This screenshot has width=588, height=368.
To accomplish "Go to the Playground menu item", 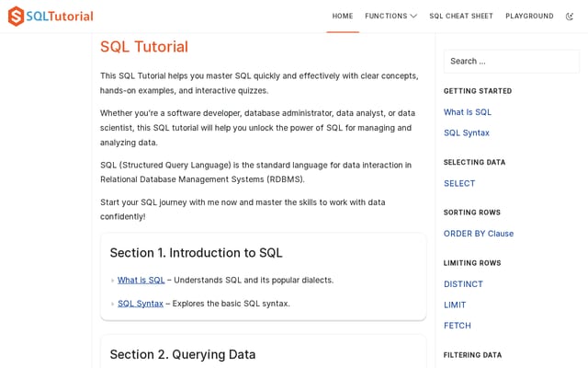I will click(529, 17).
